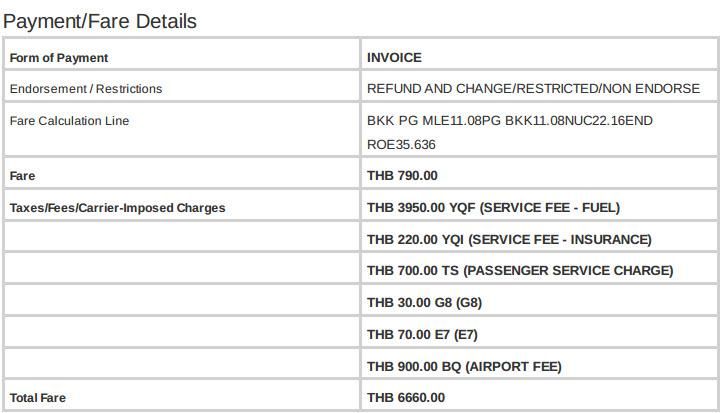The width and height of the screenshot is (720, 413).
Task: Click the Total Fare label
Action: pyautogui.click(x=38, y=398)
